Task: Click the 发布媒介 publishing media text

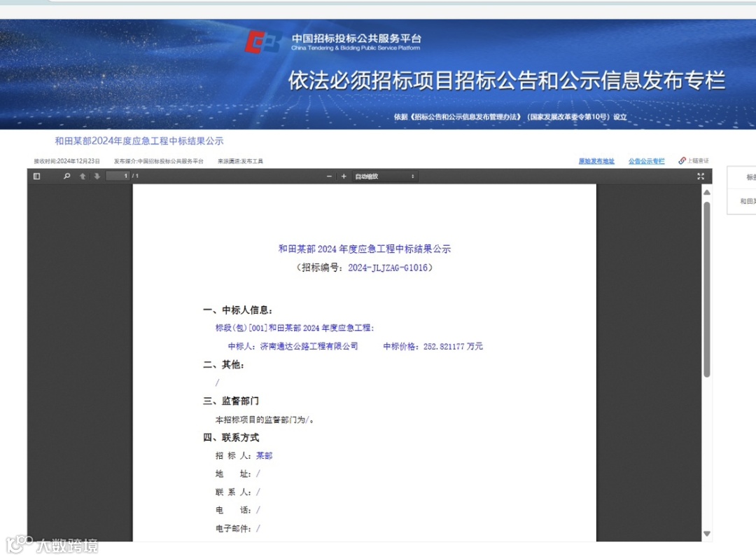Action: point(159,161)
